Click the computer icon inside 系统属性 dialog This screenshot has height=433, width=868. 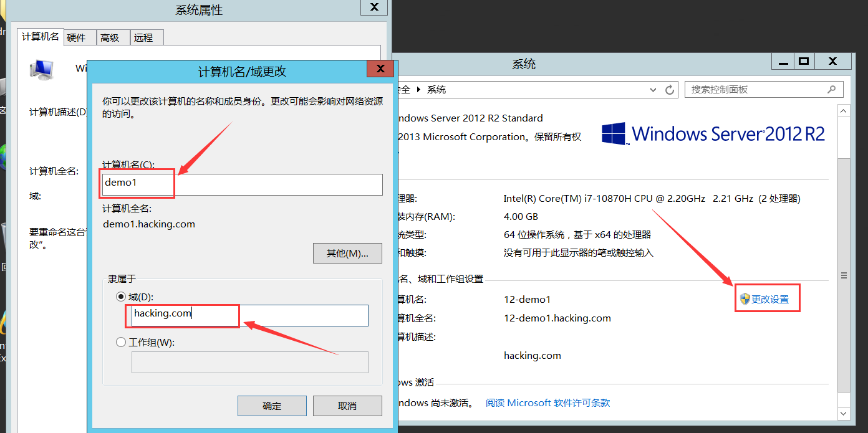[41, 69]
